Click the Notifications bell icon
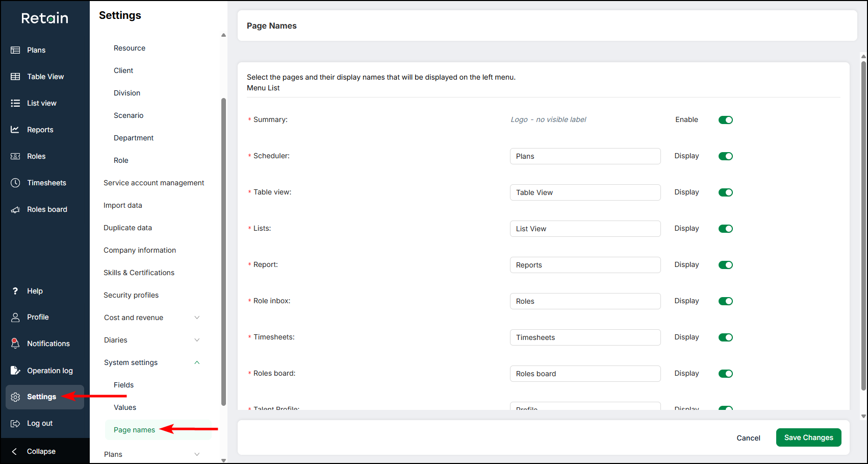The width and height of the screenshot is (868, 464). (x=15, y=344)
